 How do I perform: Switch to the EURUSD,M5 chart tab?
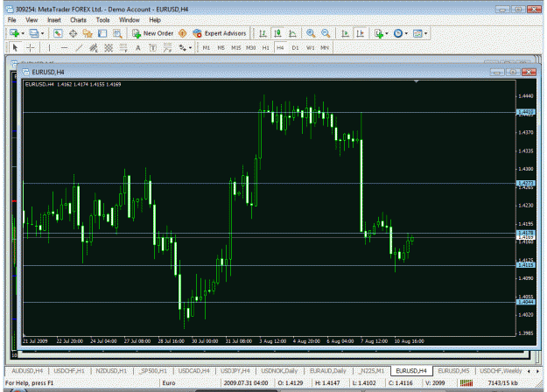tap(453, 371)
